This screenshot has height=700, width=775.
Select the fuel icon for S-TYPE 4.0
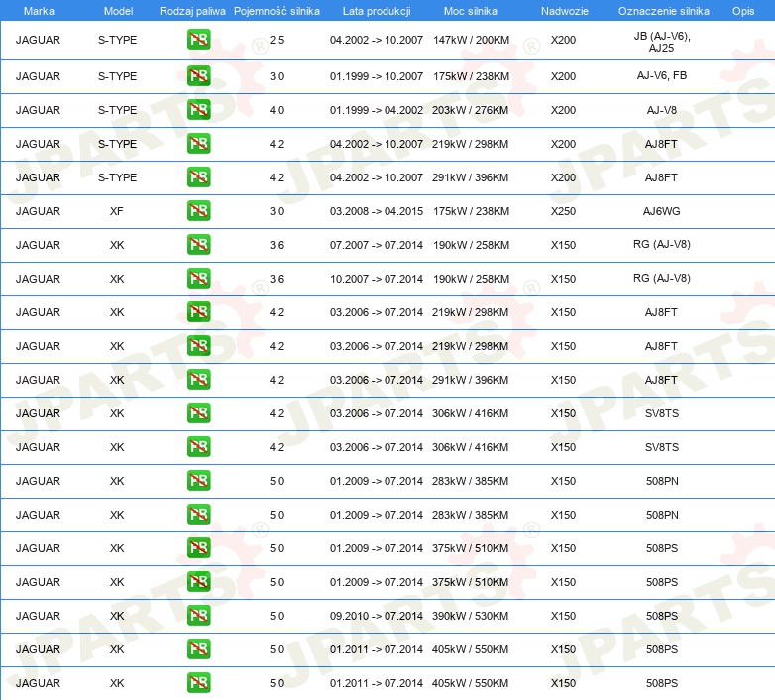click(198, 110)
